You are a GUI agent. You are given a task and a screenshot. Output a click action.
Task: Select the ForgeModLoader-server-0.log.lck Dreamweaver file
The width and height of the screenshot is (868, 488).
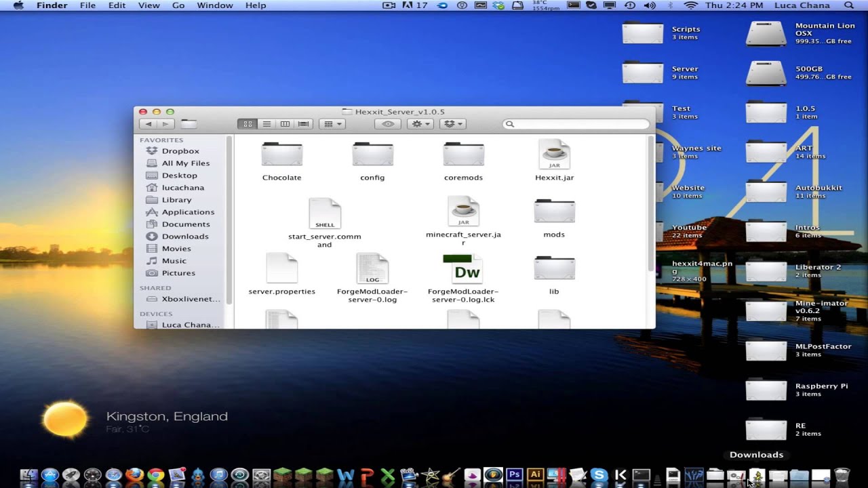(x=463, y=278)
